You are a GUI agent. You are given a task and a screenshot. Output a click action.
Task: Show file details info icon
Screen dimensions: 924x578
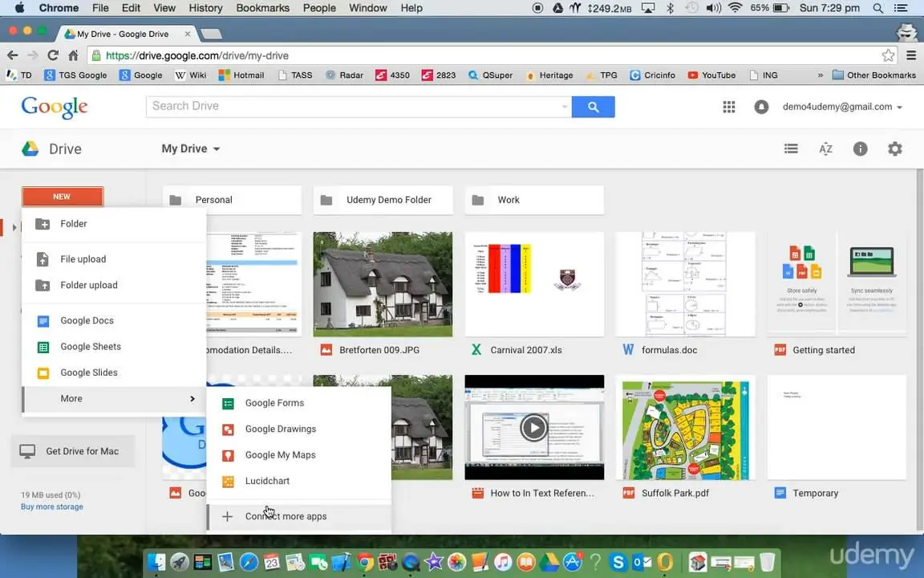pyautogui.click(x=860, y=149)
